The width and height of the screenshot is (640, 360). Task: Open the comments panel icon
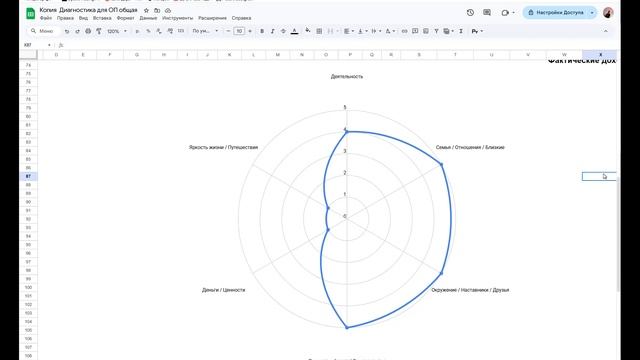487,13
